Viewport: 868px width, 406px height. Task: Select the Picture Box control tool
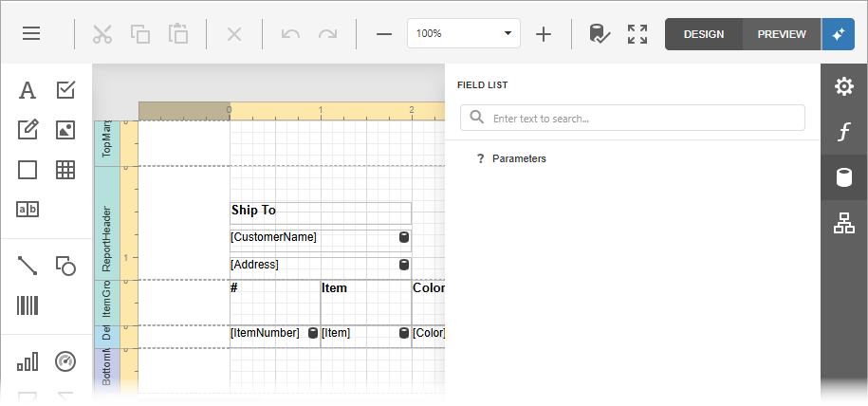coord(65,130)
